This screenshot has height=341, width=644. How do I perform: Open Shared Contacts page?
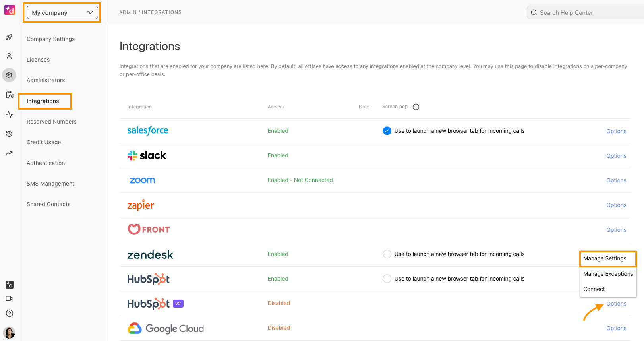coord(48,204)
